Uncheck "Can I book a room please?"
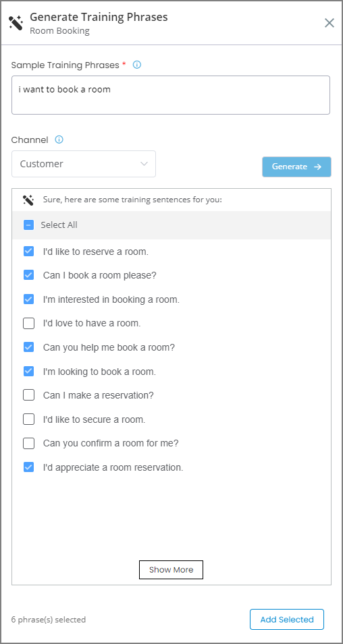 pos(28,275)
